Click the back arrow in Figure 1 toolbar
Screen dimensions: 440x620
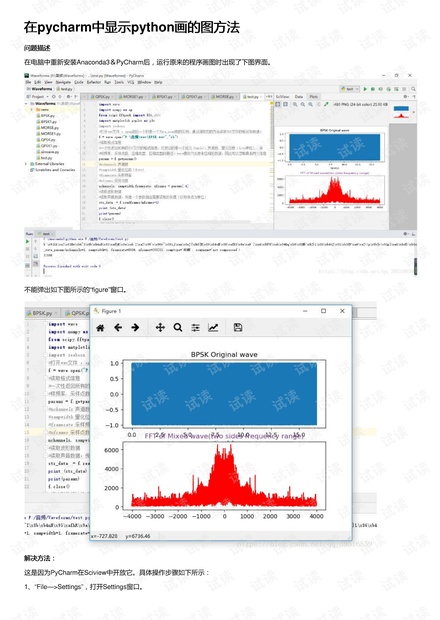pos(118,327)
